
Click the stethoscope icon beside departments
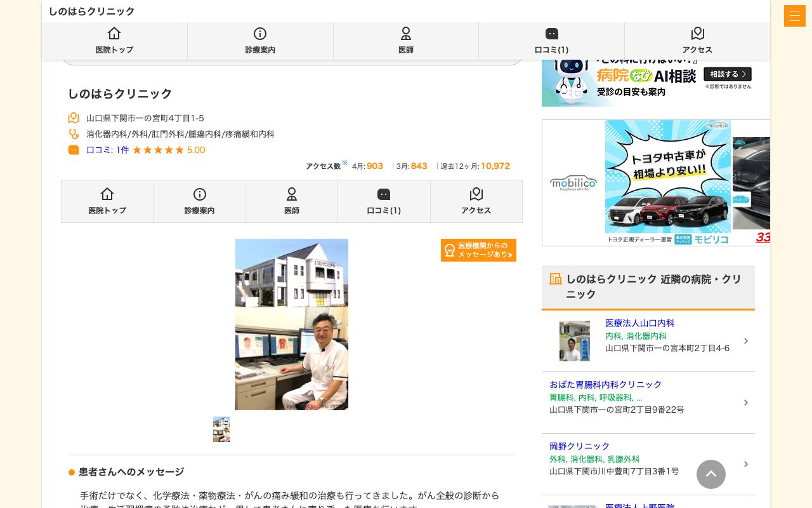point(74,134)
